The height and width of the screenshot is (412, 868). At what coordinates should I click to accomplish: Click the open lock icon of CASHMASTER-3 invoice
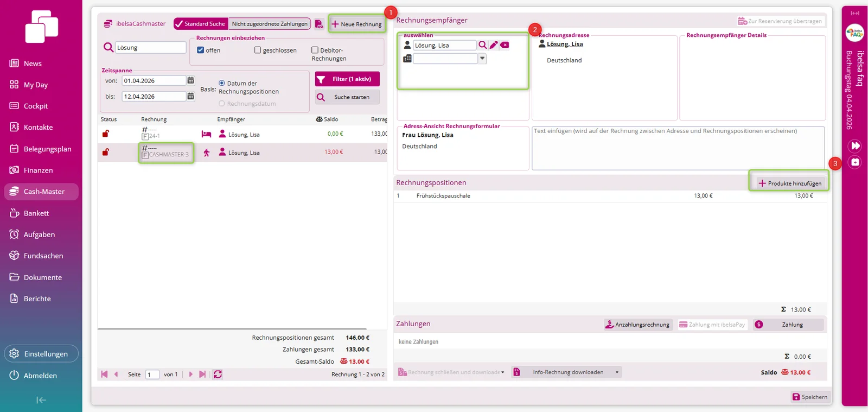(106, 152)
